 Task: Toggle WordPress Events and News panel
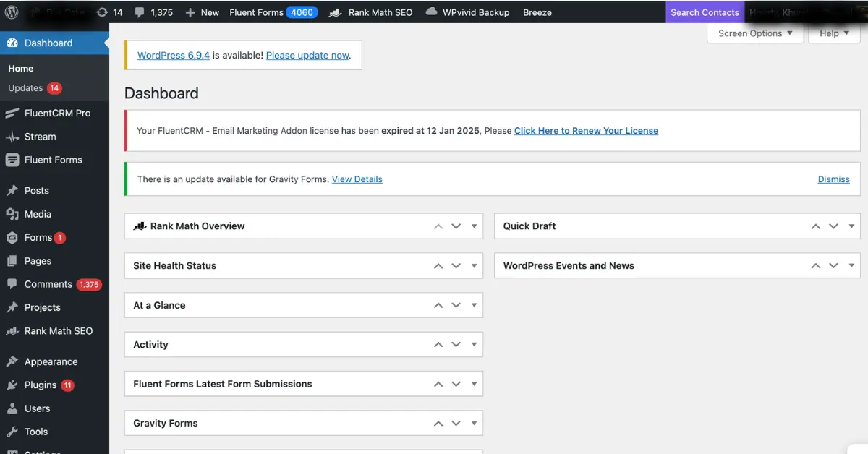[852, 266]
